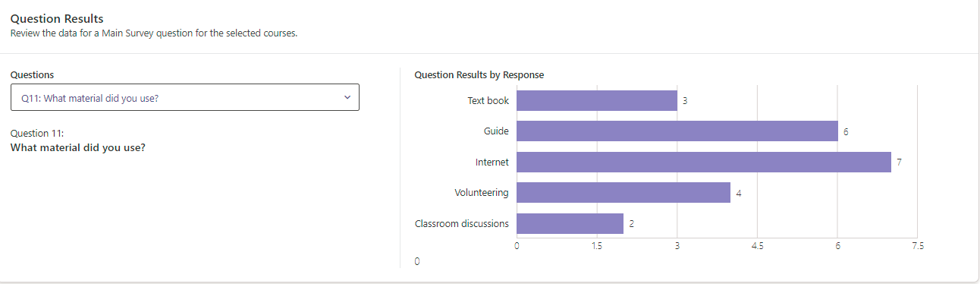980x284 pixels.
Task: Click the 4.5 tick on the horizontal axis
Action: 757,247
